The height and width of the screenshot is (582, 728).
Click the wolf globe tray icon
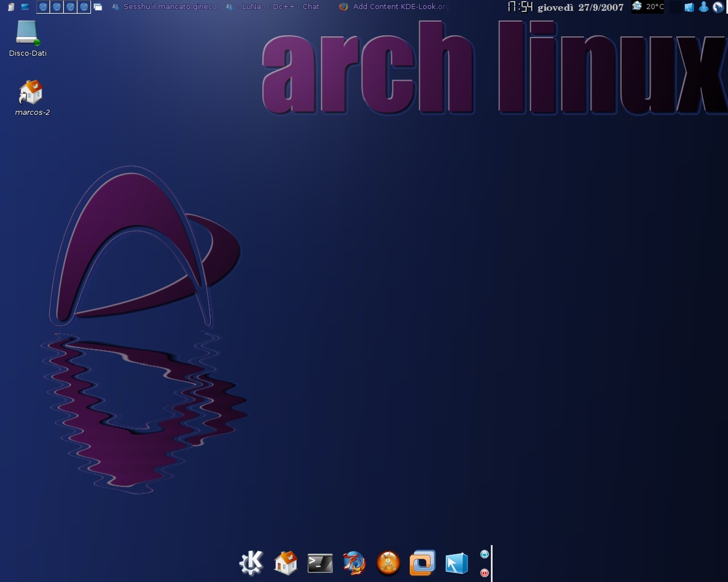coord(718,7)
